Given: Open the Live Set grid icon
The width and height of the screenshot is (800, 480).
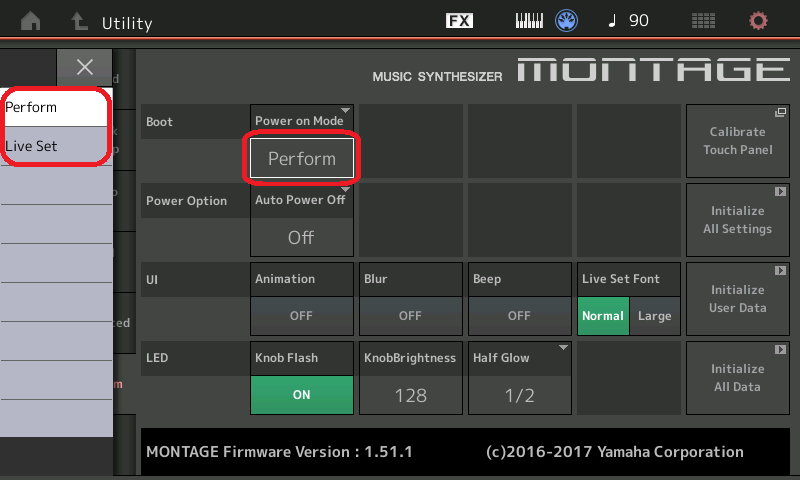Looking at the screenshot, I should tap(703, 21).
